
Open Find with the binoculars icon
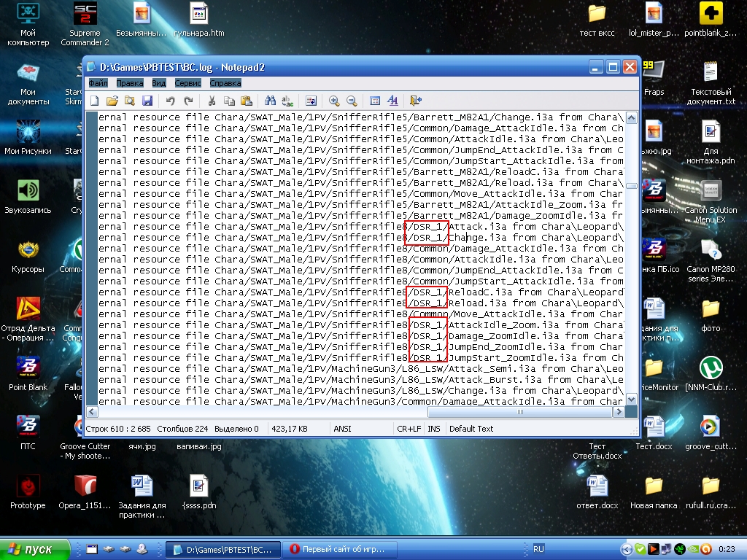tap(270, 101)
